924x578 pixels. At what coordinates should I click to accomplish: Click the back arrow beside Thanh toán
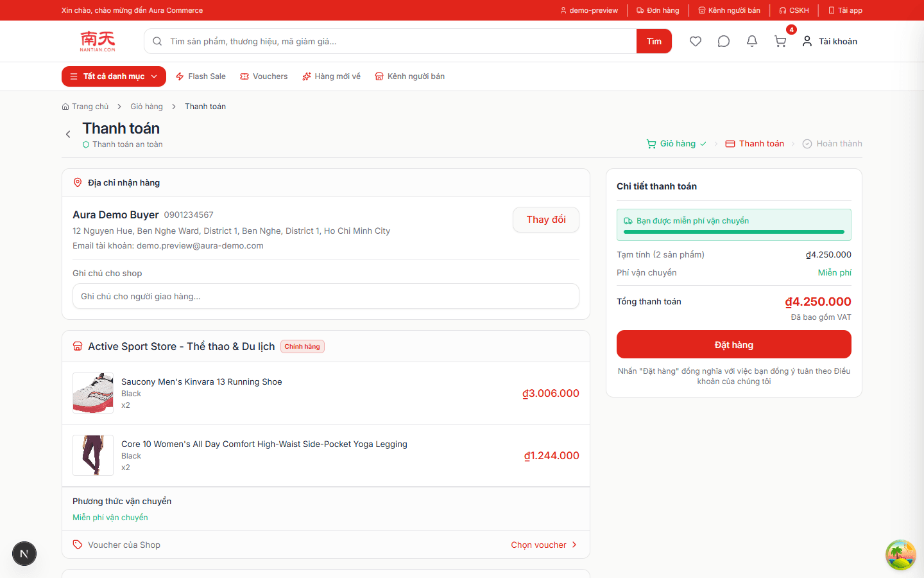pos(68,134)
